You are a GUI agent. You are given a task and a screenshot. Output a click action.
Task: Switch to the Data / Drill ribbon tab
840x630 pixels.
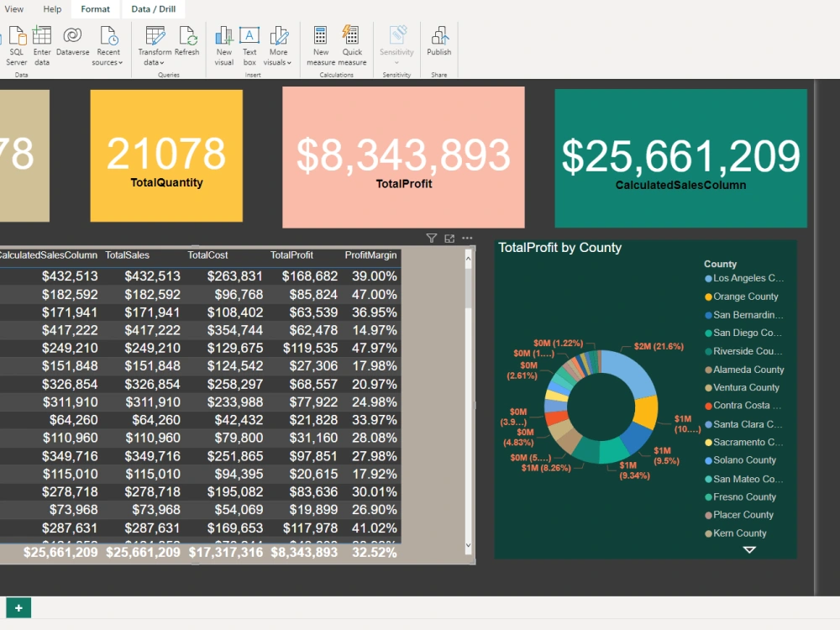[x=153, y=9]
